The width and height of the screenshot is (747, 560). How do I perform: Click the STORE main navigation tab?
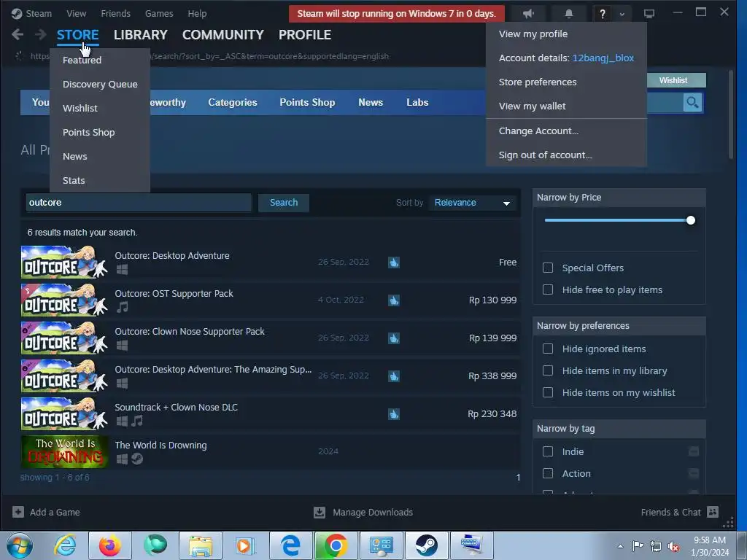[x=77, y=35]
